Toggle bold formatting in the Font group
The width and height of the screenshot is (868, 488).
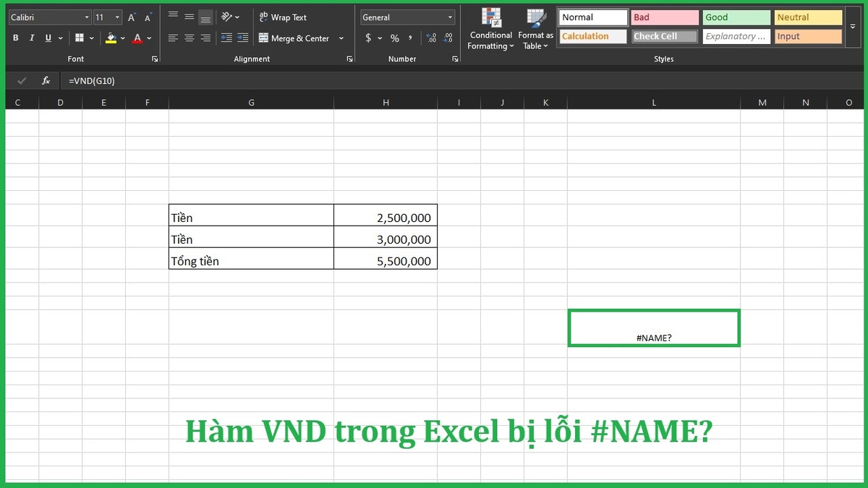(15, 38)
